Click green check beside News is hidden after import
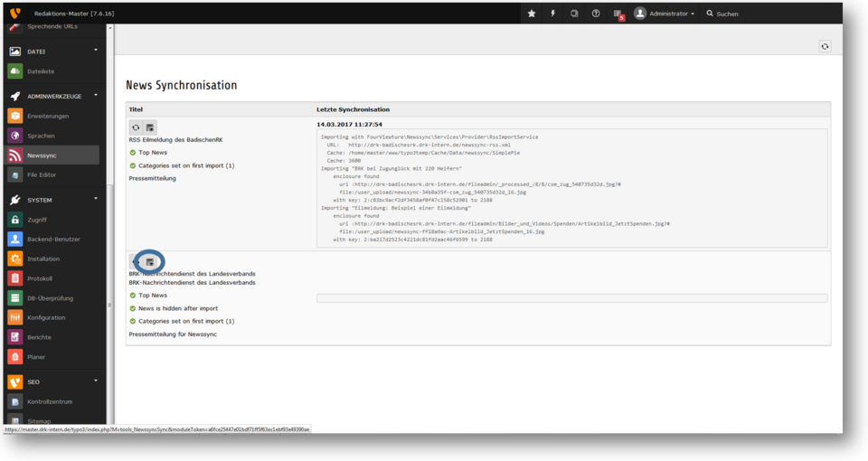 pos(133,308)
